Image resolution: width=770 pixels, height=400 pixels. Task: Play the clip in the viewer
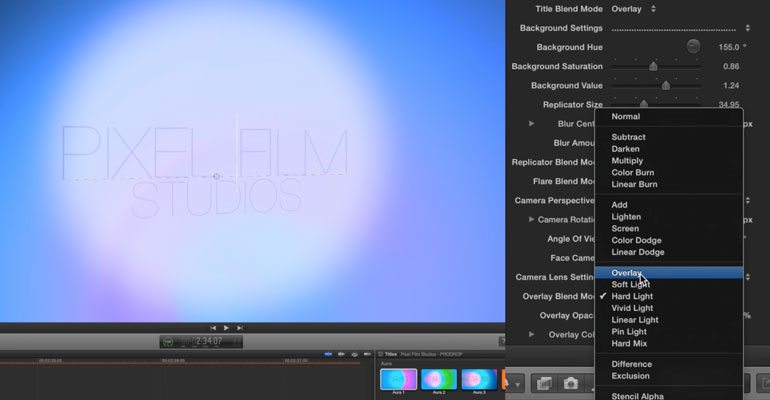226,328
